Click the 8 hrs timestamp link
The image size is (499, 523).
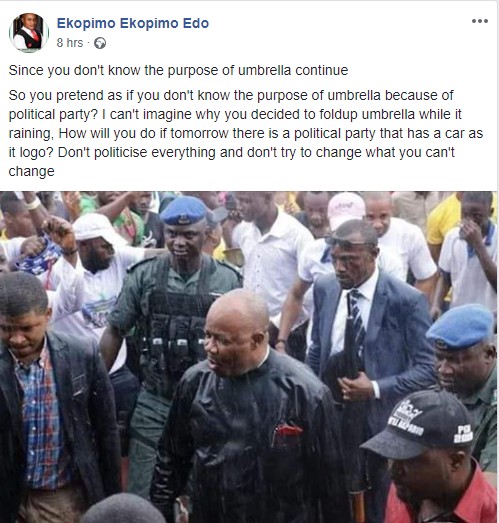(x=69, y=43)
